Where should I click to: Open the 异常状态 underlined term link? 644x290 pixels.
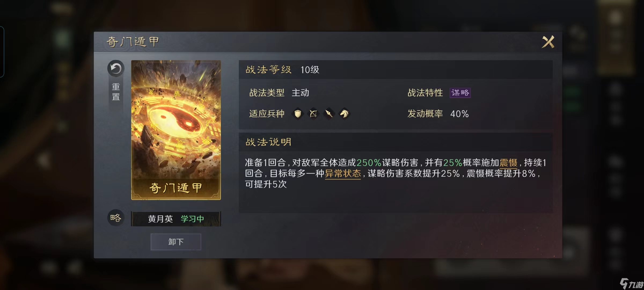[x=343, y=174]
